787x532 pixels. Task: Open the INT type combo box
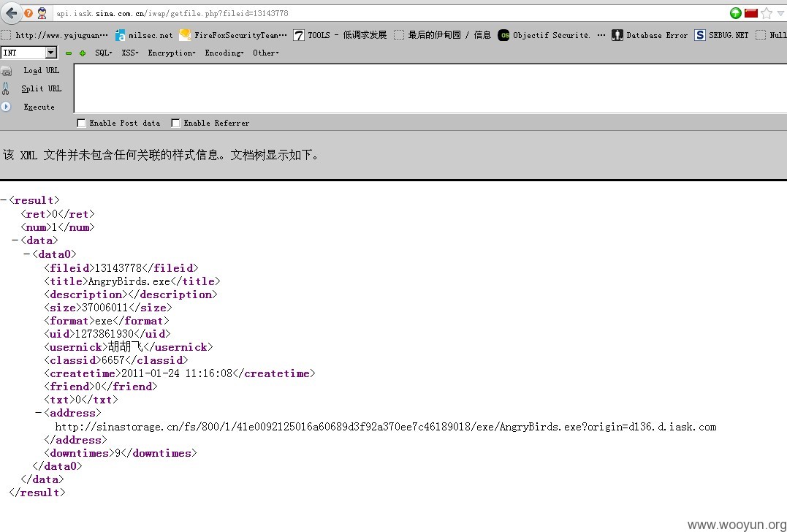[x=30, y=52]
